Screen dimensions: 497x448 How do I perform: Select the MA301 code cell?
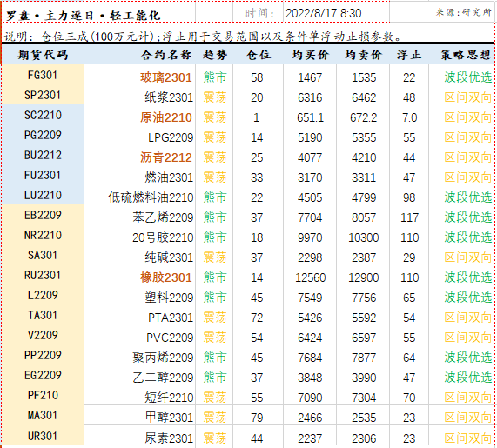[43, 415]
